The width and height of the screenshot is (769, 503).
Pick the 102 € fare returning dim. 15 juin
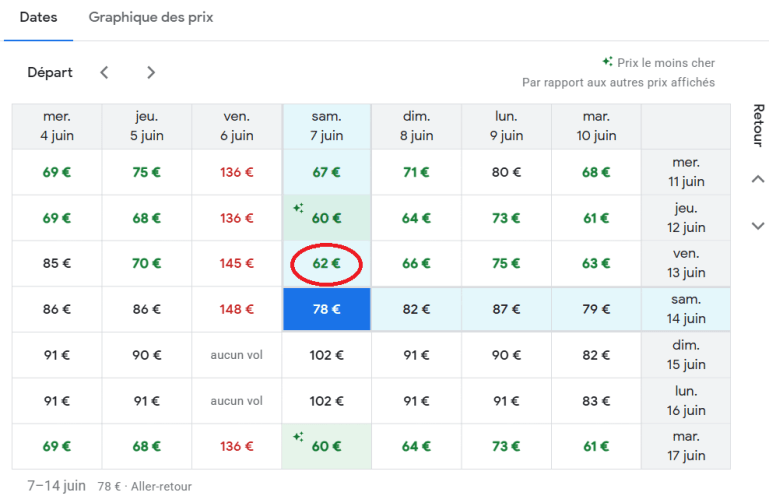(326, 355)
